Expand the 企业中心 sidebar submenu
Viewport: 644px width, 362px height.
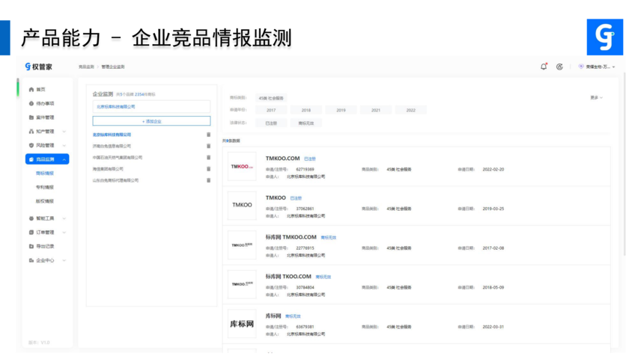[64, 260]
